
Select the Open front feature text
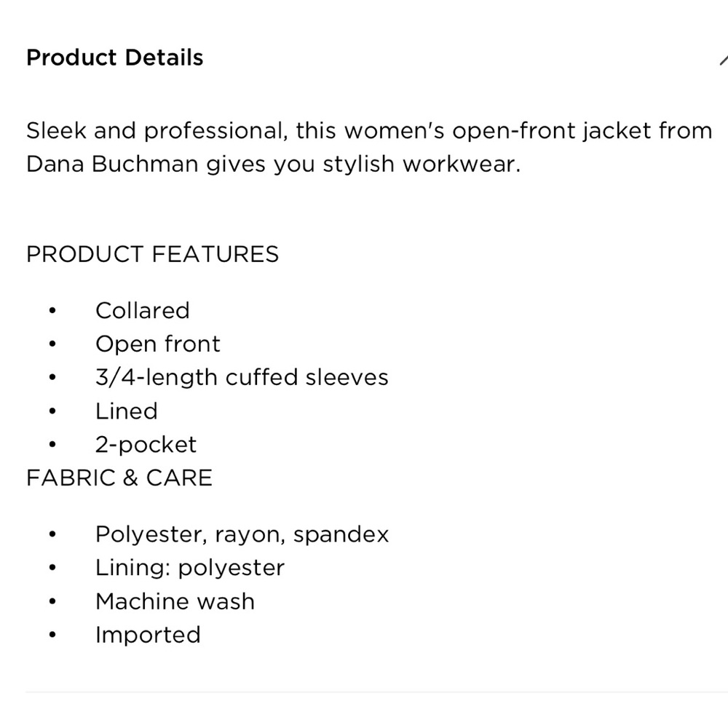point(158,344)
